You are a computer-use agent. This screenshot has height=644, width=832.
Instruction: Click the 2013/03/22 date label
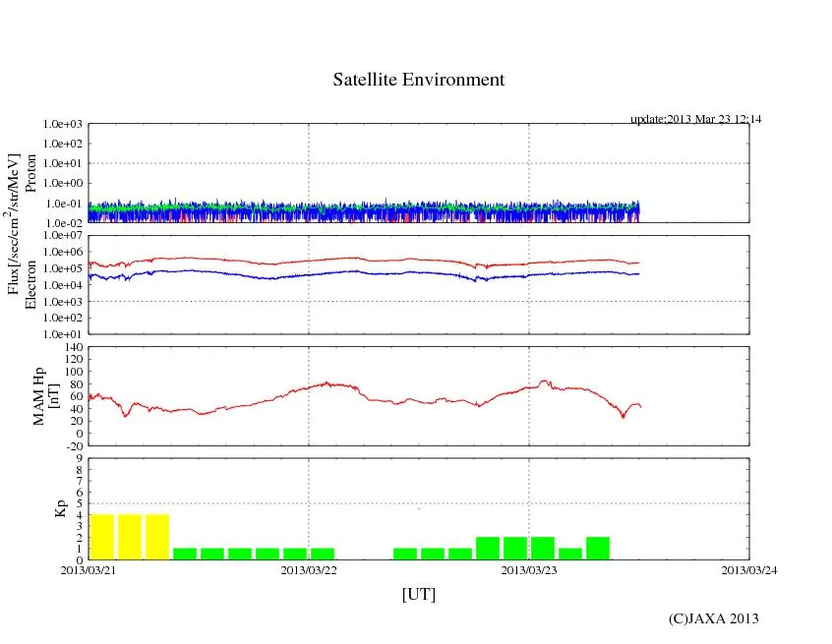point(309,570)
